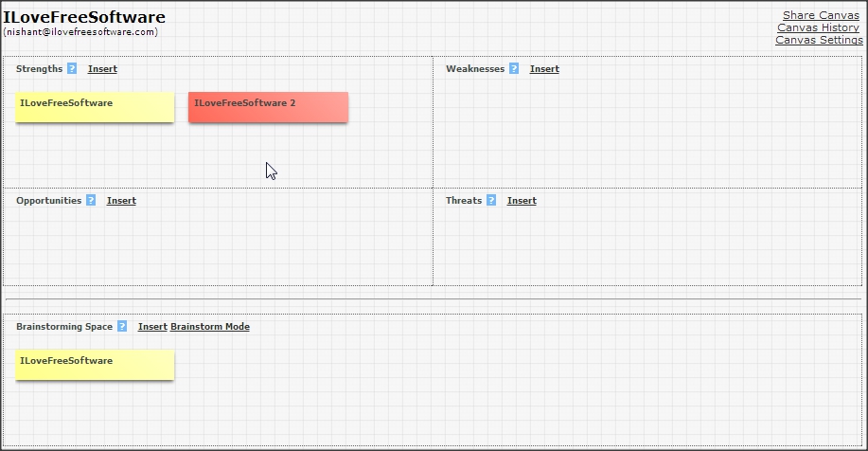Open the Canvas Settings link
The width and height of the screenshot is (868, 451).
point(819,40)
